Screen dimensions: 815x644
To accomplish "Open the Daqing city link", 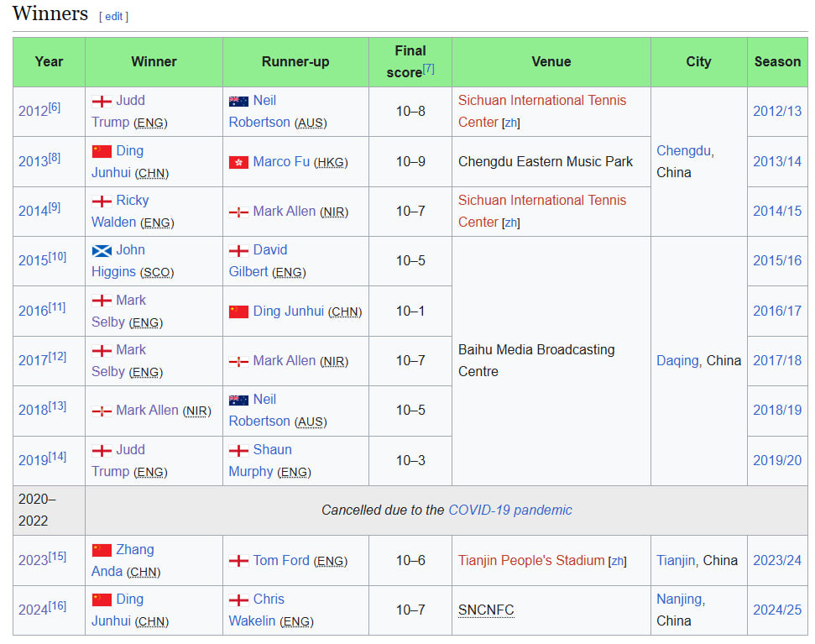I will [677, 360].
